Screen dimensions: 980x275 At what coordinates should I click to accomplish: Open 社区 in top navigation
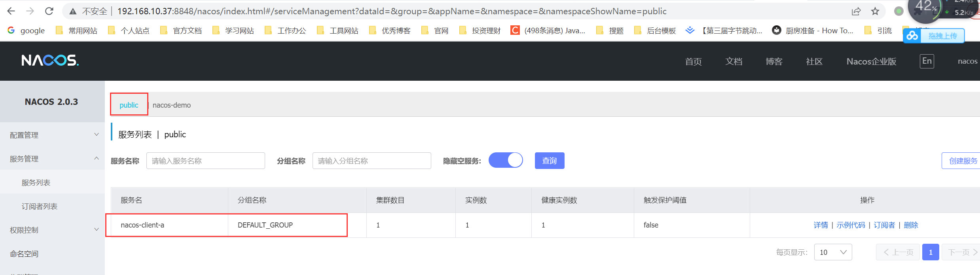coord(815,61)
